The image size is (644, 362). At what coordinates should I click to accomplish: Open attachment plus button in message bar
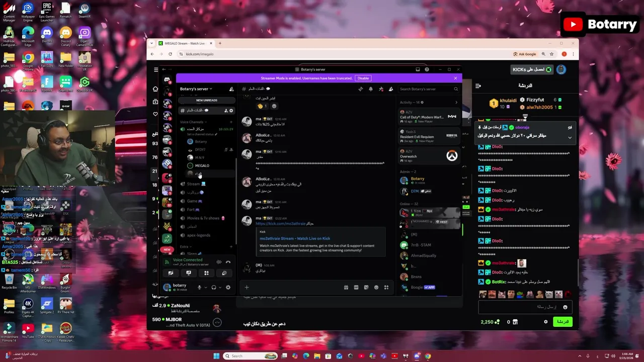point(247,288)
